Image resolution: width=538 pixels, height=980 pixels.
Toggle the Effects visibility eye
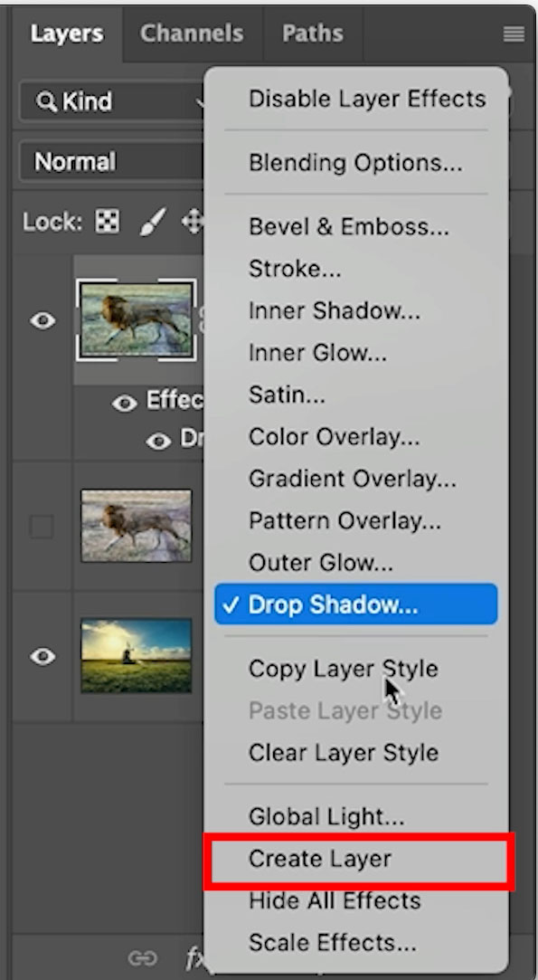125,404
